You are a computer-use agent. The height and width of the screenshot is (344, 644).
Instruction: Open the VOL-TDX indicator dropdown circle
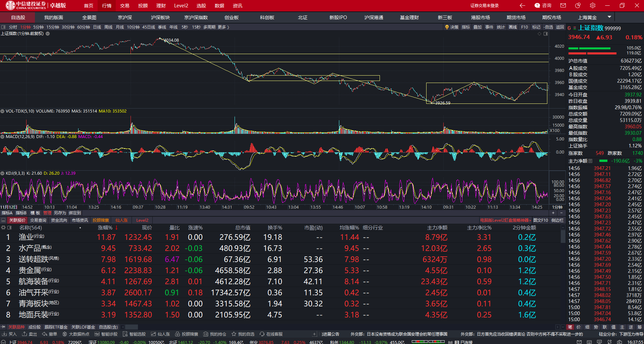coord(2,111)
